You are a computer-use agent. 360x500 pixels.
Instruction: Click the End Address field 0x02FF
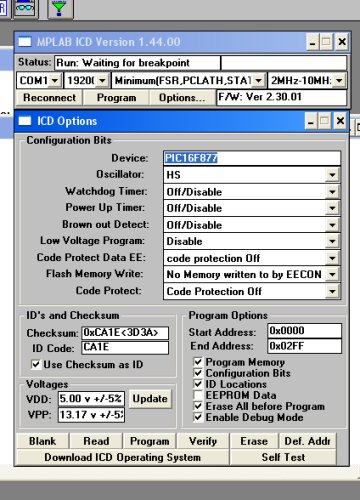click(x=304, y=346)
